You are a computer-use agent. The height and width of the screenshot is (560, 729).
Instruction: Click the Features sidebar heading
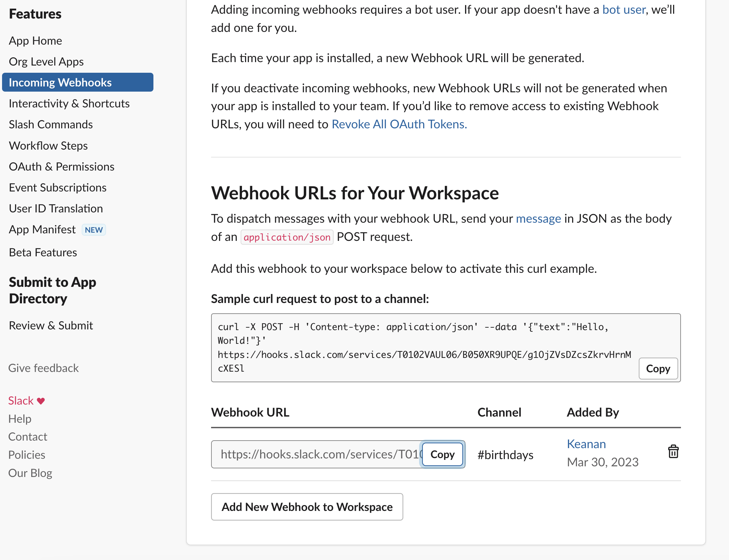point(35,14)
